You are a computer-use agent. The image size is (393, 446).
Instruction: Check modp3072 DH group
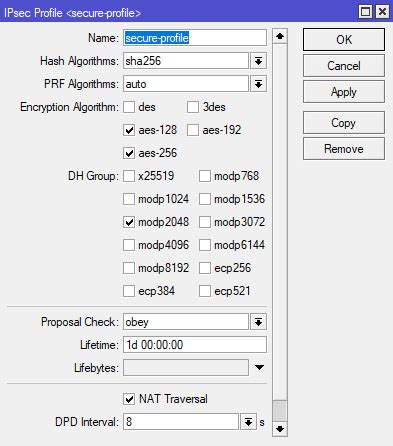(x=205, y=222)
